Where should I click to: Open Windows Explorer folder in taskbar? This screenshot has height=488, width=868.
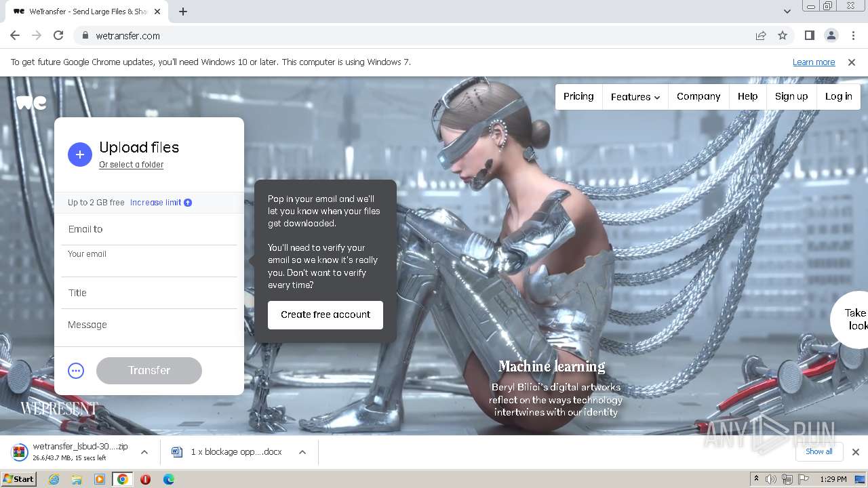point(77,479)
